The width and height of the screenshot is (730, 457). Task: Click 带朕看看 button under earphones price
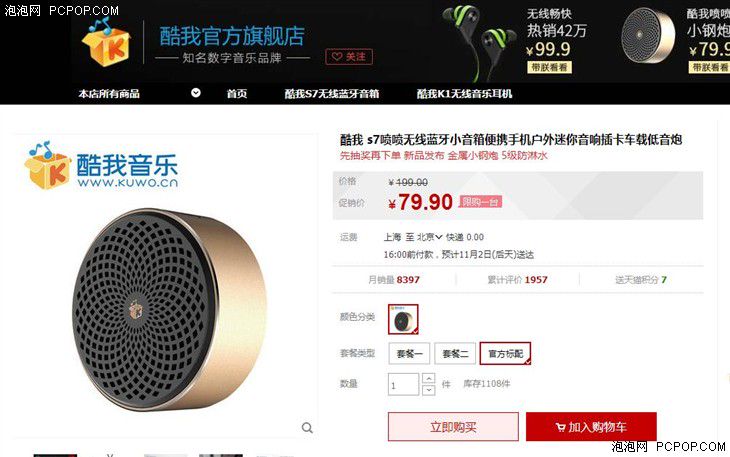point(549,67)
